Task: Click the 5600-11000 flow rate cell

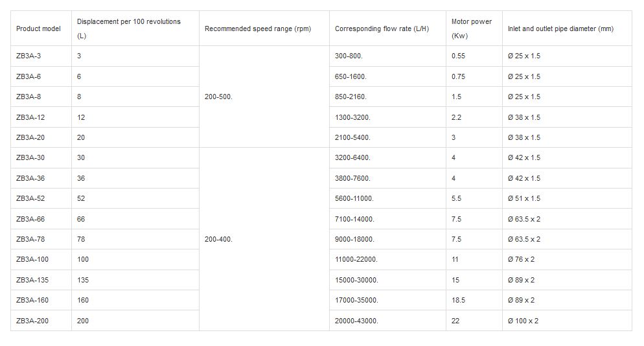Action: tap(354, 198)
